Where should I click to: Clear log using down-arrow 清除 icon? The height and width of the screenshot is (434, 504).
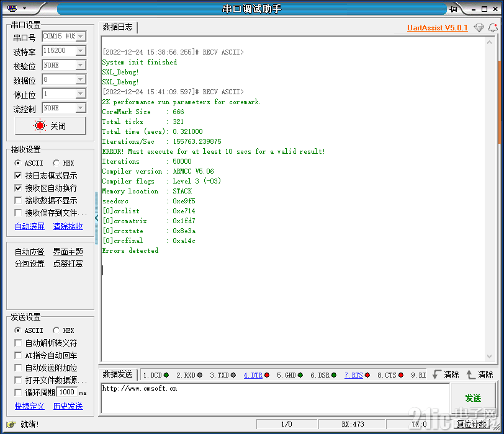(436, 374)
